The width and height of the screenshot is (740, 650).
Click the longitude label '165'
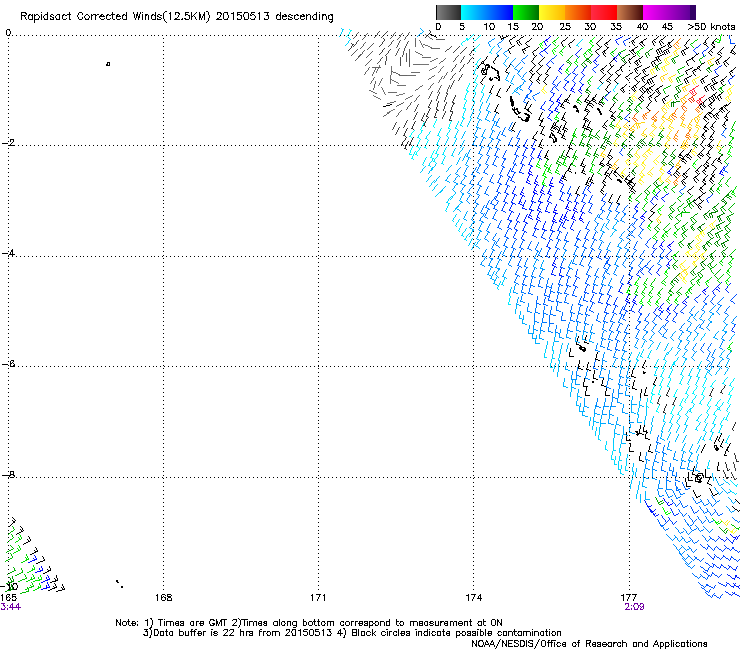point(8,597)
